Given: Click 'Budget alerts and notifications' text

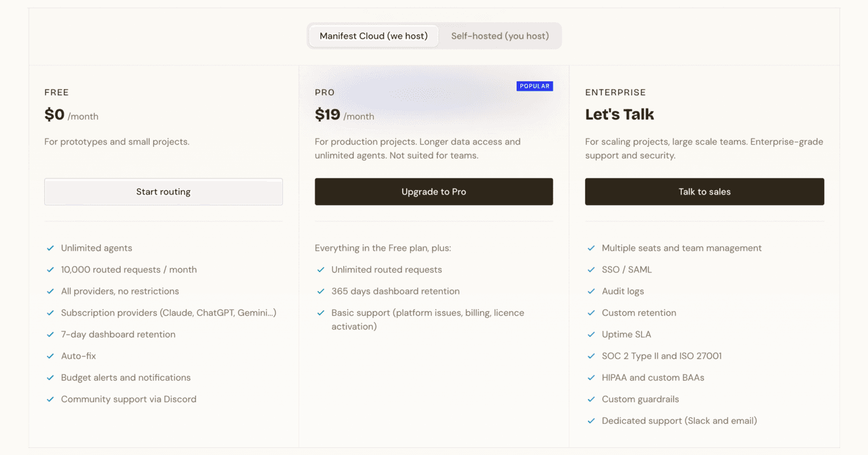Looking at the screenshot, I should click(x=126, y=378).
